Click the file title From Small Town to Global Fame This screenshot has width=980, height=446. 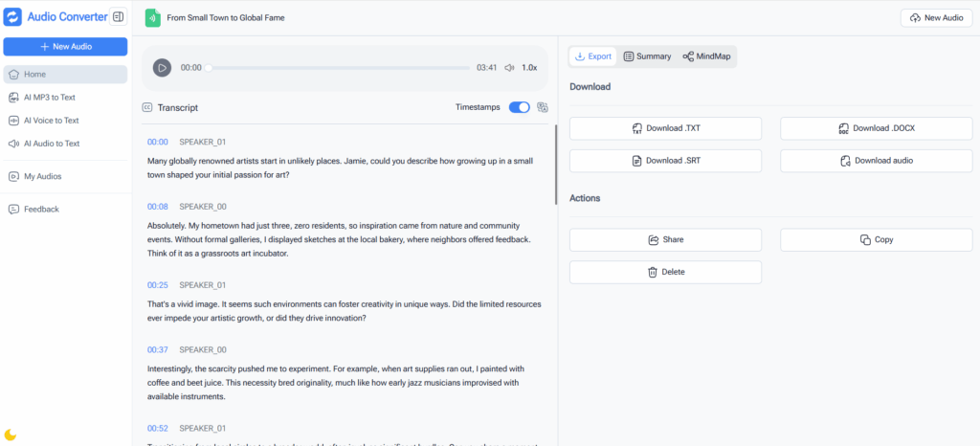[226, 18]
